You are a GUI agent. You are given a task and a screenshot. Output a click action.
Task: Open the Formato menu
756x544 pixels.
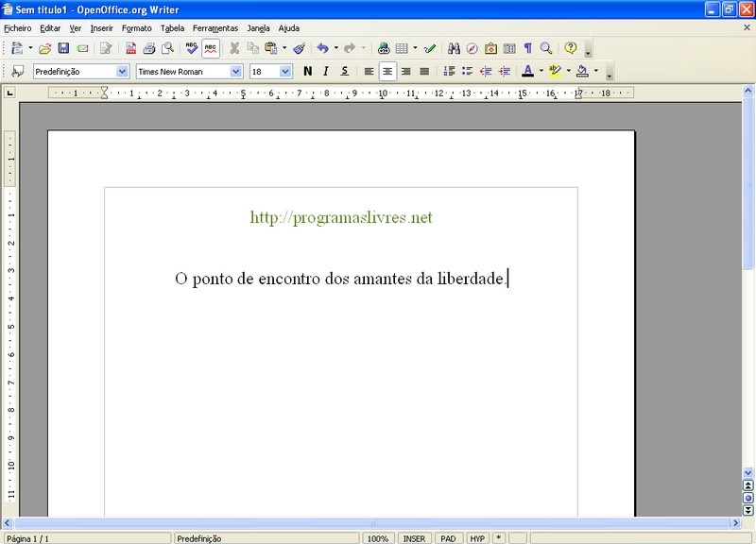pos(136,27)
